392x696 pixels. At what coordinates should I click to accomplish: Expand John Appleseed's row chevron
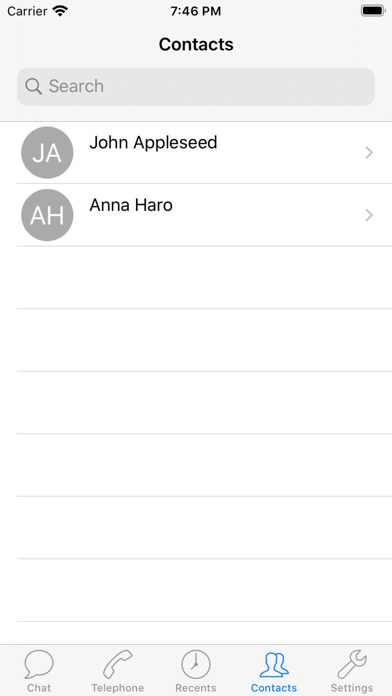tap(369, 153)
